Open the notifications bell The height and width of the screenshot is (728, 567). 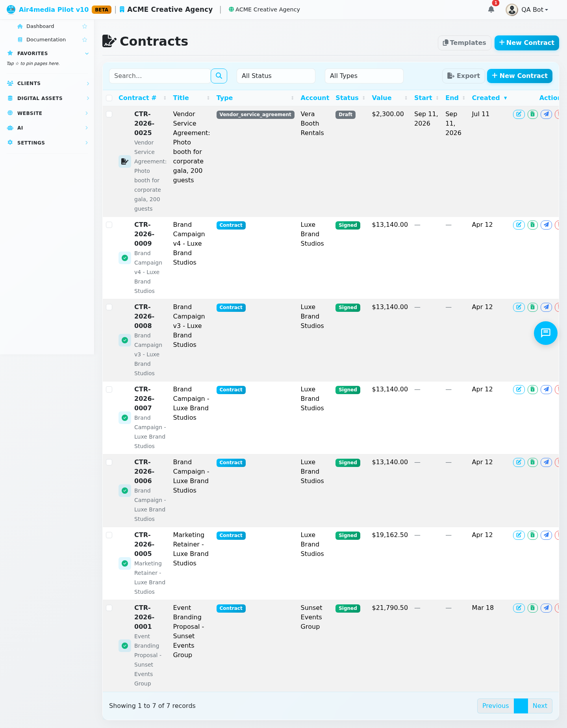(491, 9)
